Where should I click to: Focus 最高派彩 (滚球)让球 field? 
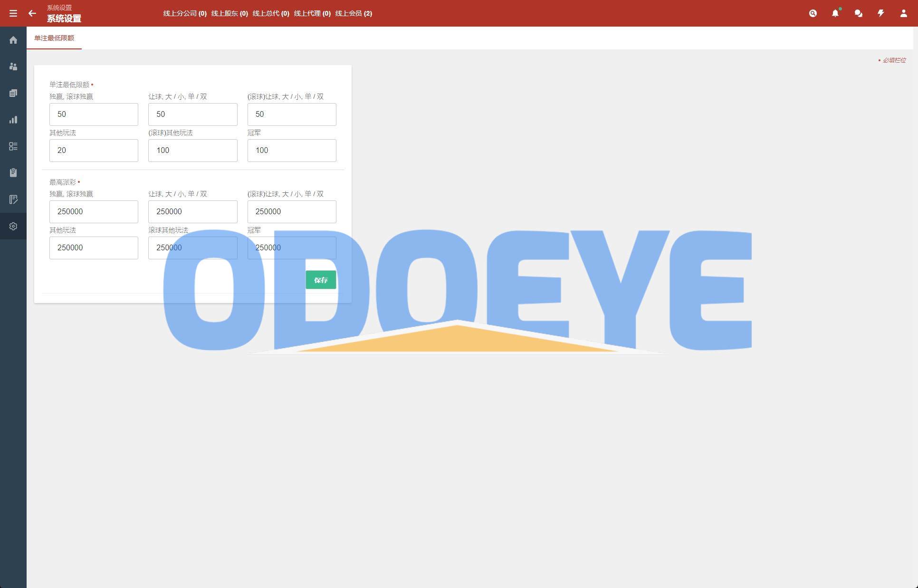coord(292,212)
